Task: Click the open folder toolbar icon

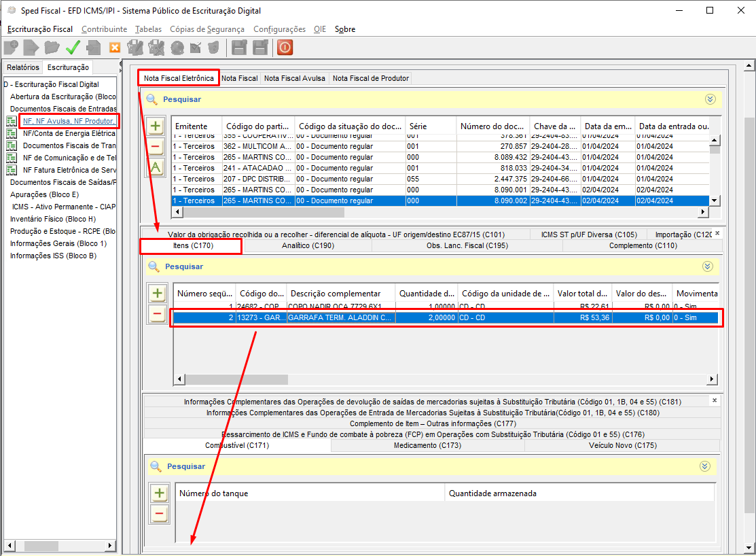Action: click(x=52, y=48)
